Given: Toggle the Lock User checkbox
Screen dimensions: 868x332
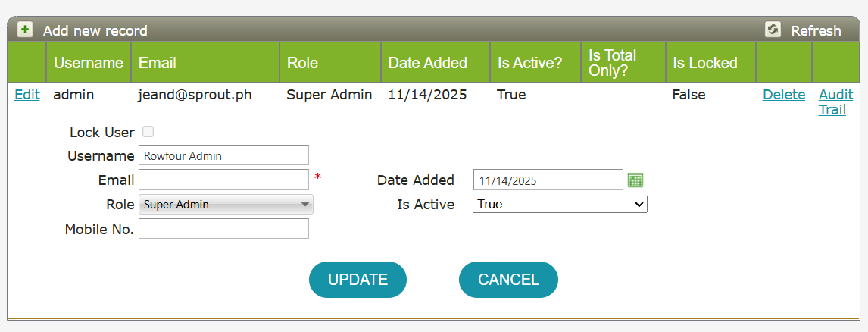Looking at the screenshot, I should pos(148,132).
